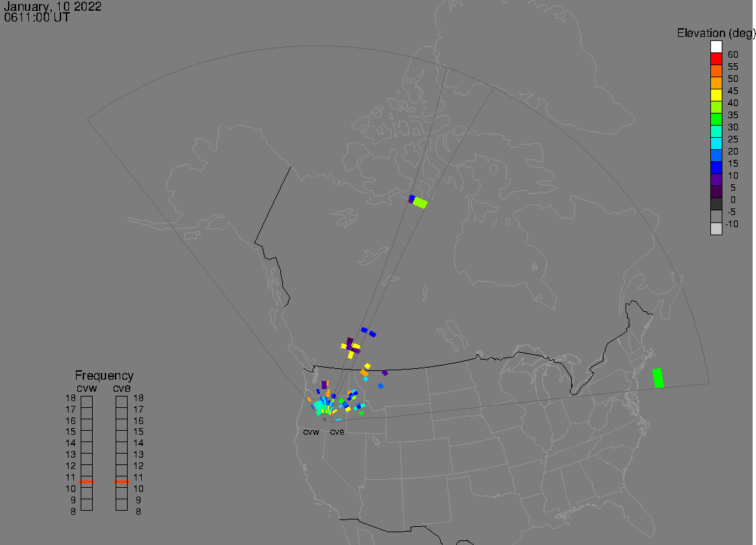Click the lime-green echo patch in northern Canada
The width and height of the screenshot is (756, 545).
tap(421, 203)
